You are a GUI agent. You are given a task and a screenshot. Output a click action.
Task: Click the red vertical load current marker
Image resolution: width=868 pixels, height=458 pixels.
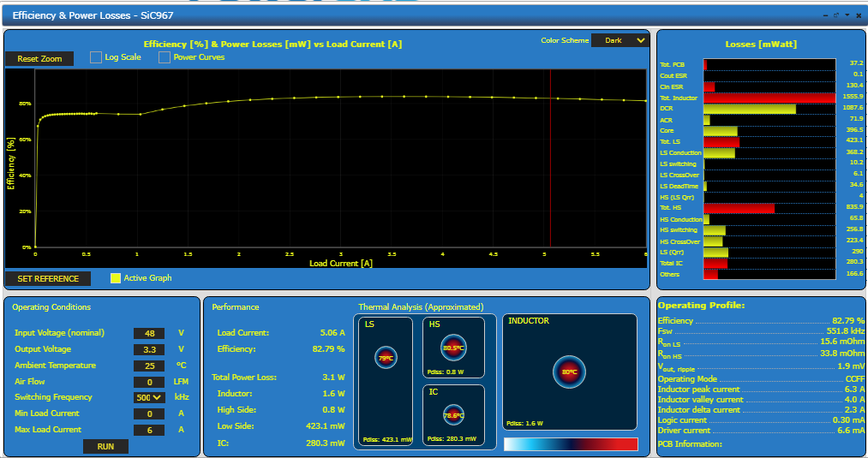coord(550,158)
